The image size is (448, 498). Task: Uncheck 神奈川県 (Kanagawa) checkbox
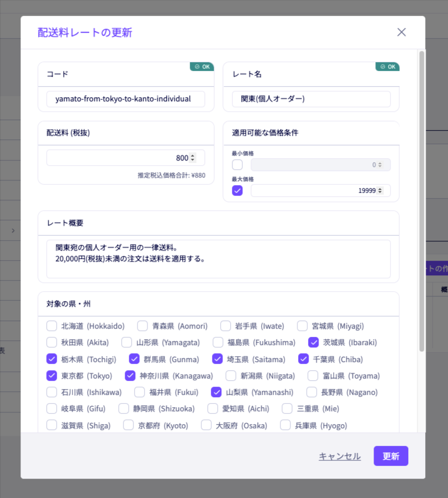(x=130, y=376)
